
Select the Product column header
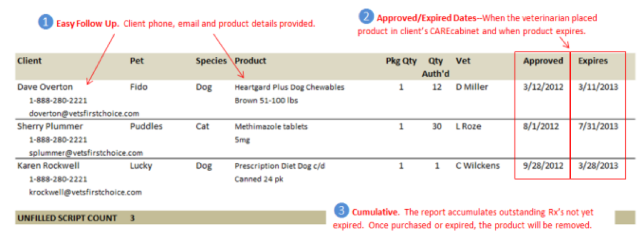[x=250, y=61]
